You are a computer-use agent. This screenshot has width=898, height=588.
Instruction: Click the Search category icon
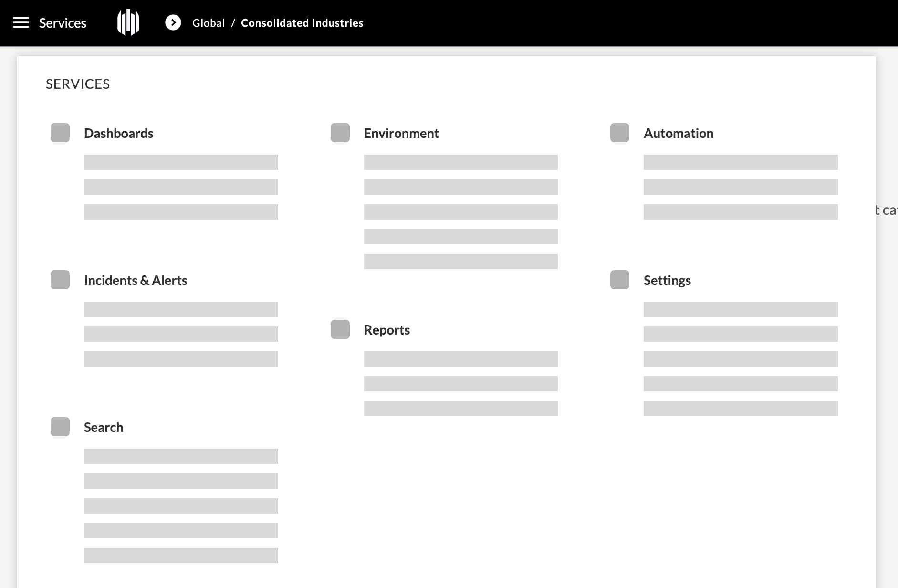(x=60, y=427)
